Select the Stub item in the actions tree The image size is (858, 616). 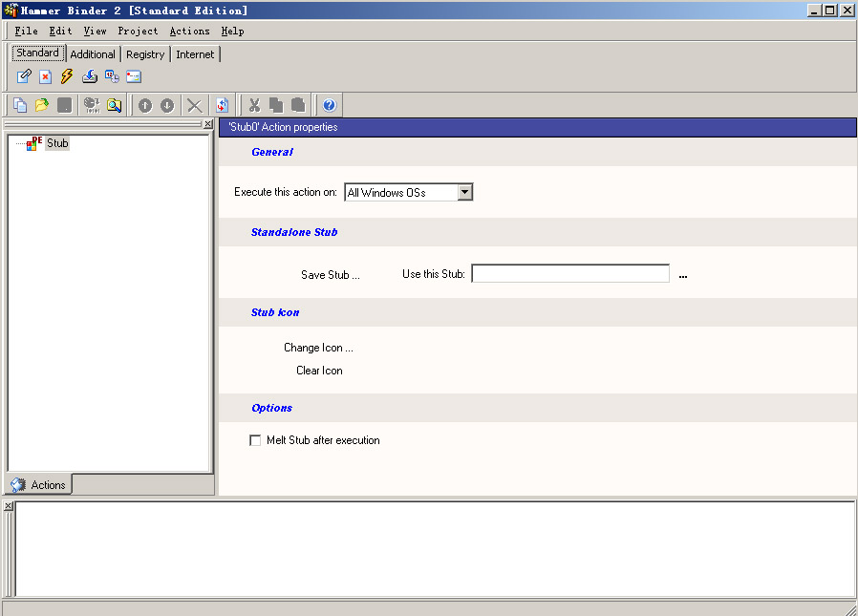coord(57,143)
